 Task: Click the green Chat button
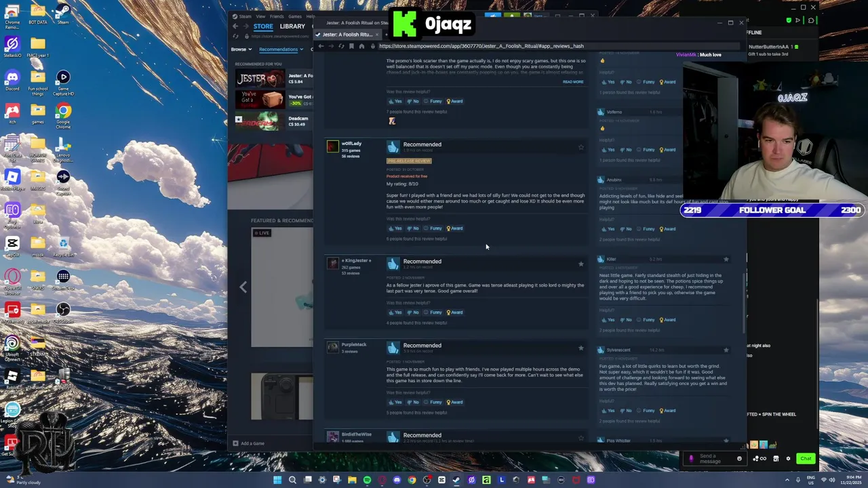(806, 459)
